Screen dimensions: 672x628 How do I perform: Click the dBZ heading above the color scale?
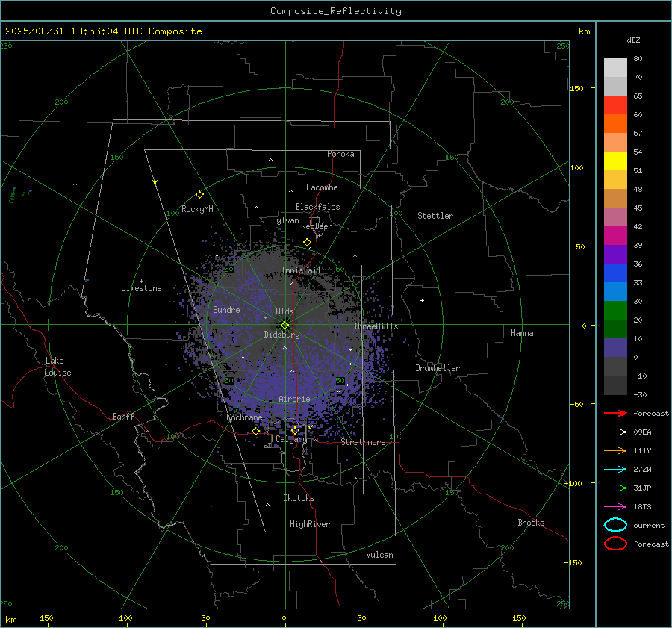pos(633,40)
